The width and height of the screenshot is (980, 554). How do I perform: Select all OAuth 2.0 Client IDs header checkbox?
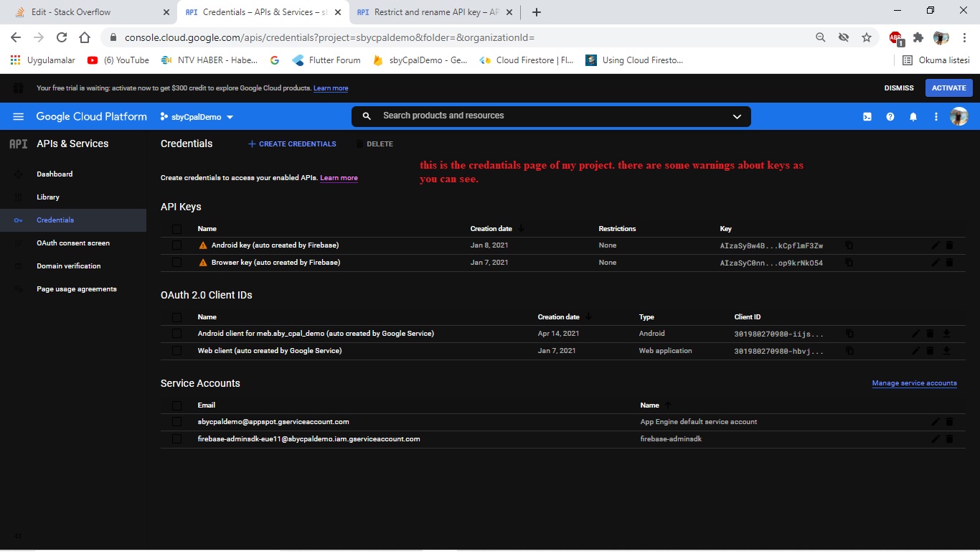click(176, 317)
